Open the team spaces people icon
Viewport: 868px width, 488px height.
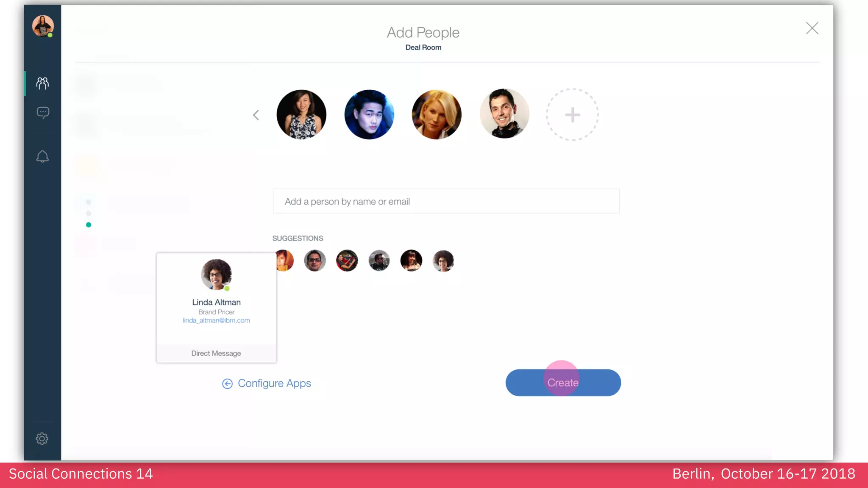pyautogui.click(x=42, y=83)
